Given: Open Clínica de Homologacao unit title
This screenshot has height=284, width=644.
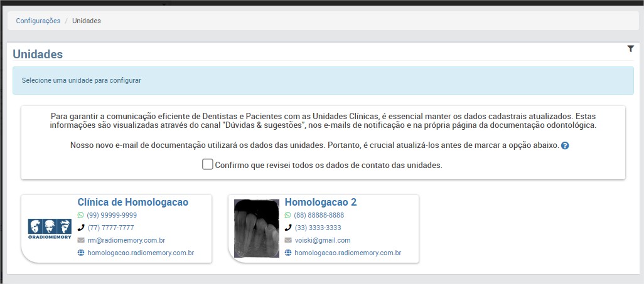Looking at the screenshot, I should (x=132, y=202).
